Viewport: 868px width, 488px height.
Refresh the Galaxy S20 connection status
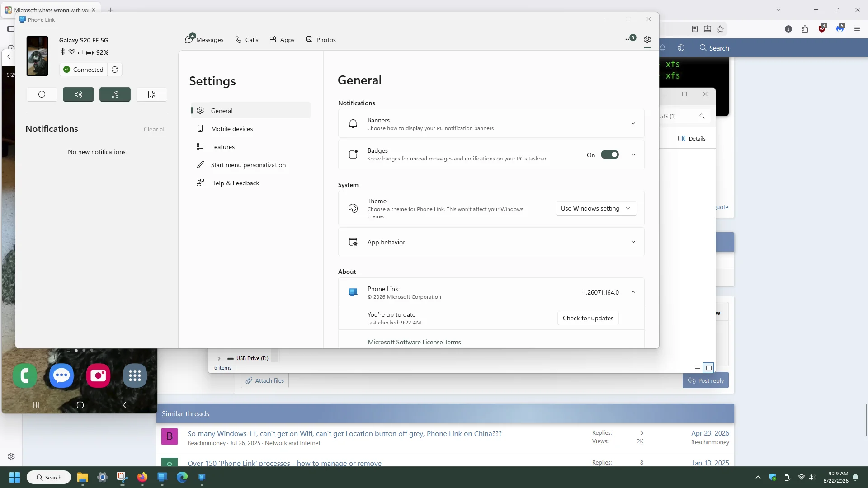click(x=115, y=70)
